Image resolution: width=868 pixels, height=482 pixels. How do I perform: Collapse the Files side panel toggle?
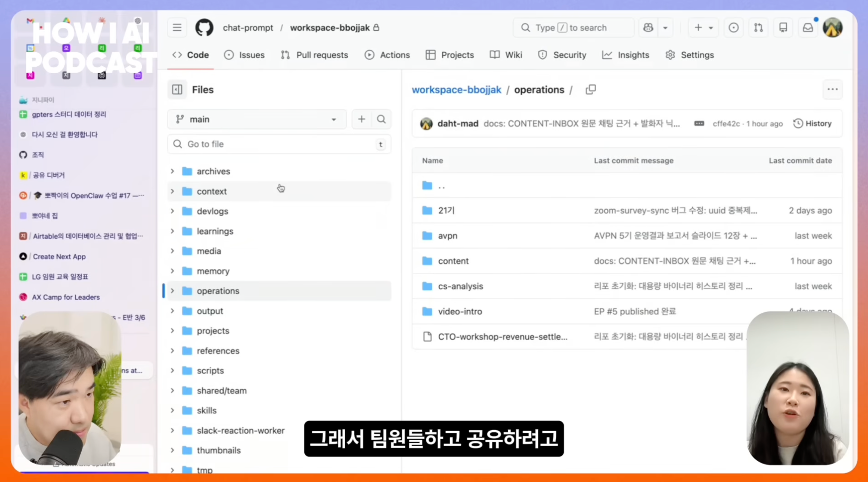tap(177, 89)
